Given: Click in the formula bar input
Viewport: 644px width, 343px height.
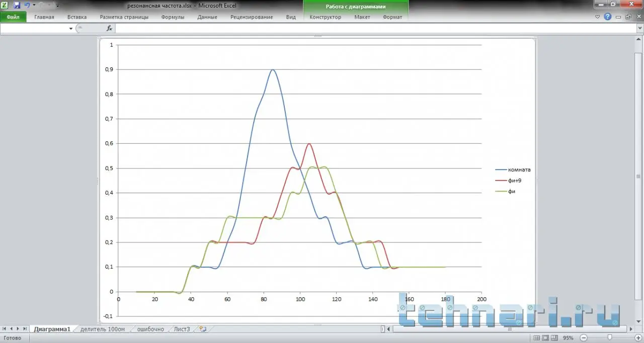Looking at the screenshot, I should pos(375,29).
